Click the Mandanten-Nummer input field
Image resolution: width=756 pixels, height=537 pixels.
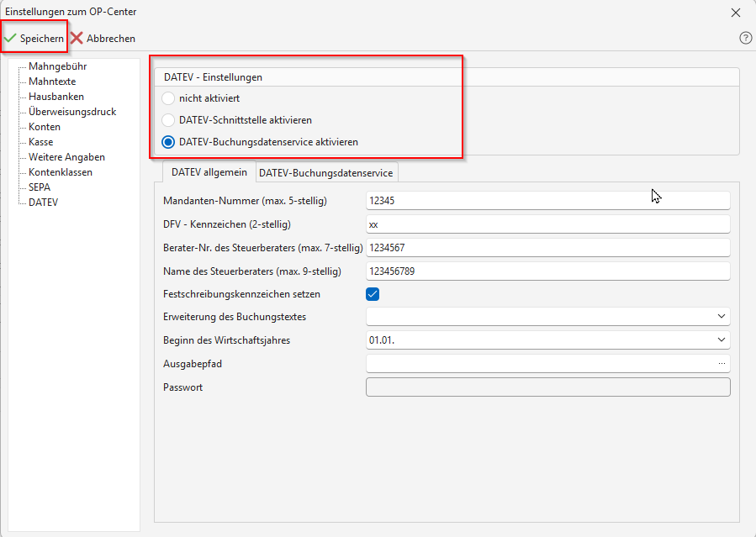point(547,200)
